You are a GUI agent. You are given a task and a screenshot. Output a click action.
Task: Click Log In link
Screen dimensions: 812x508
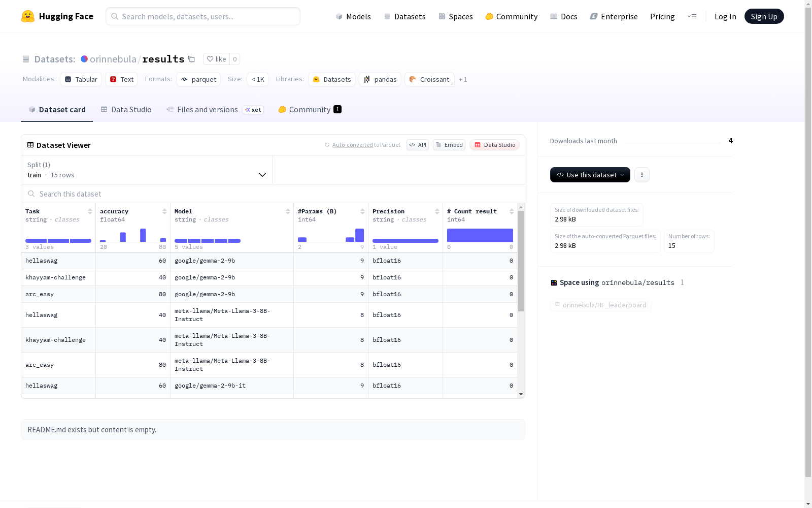tap(725, 16)
